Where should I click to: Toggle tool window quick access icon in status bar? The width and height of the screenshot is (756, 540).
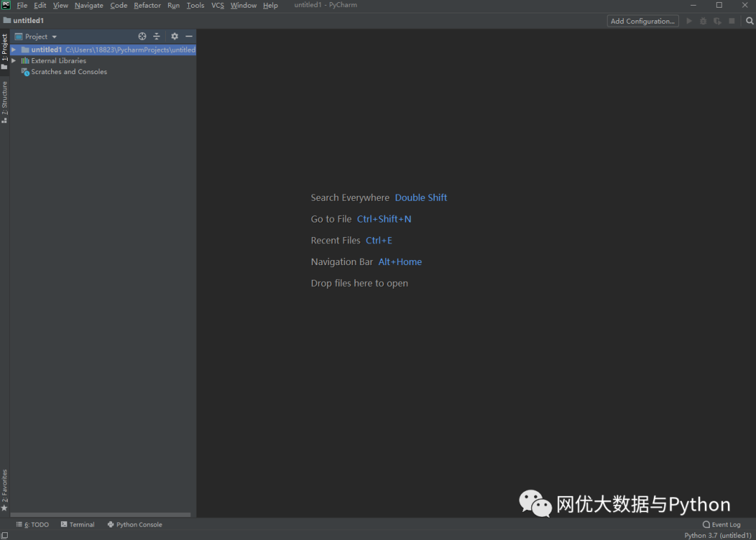pyautogui.click(x=4, y=535)
